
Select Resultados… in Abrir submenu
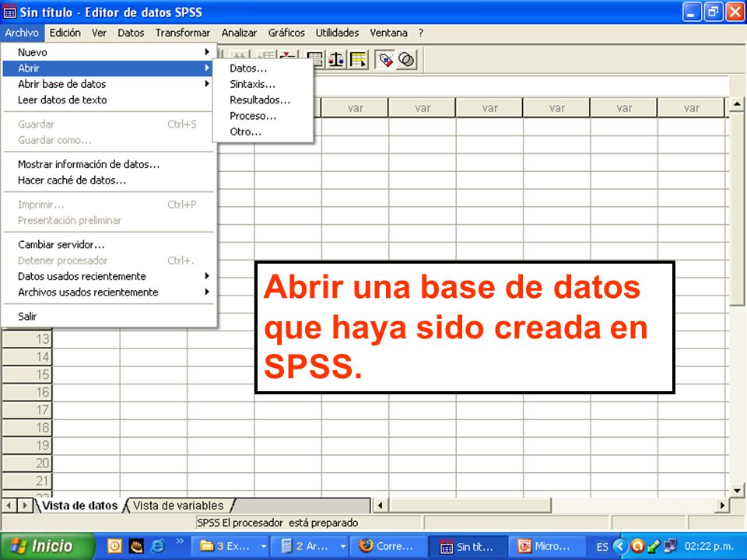tap(263, 100)
